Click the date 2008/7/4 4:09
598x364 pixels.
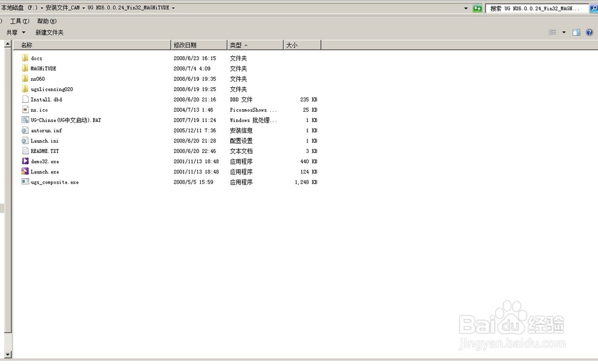point(192,69)
